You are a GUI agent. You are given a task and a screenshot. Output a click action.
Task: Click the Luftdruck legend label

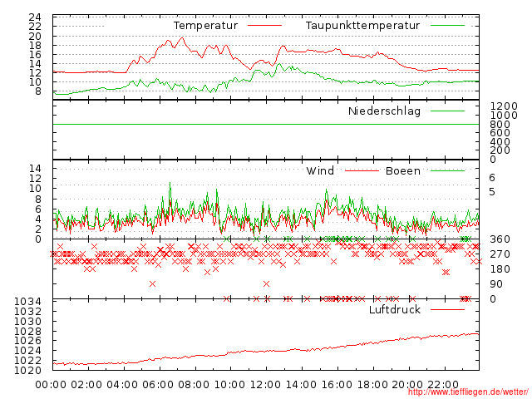(x=394, y=310)
